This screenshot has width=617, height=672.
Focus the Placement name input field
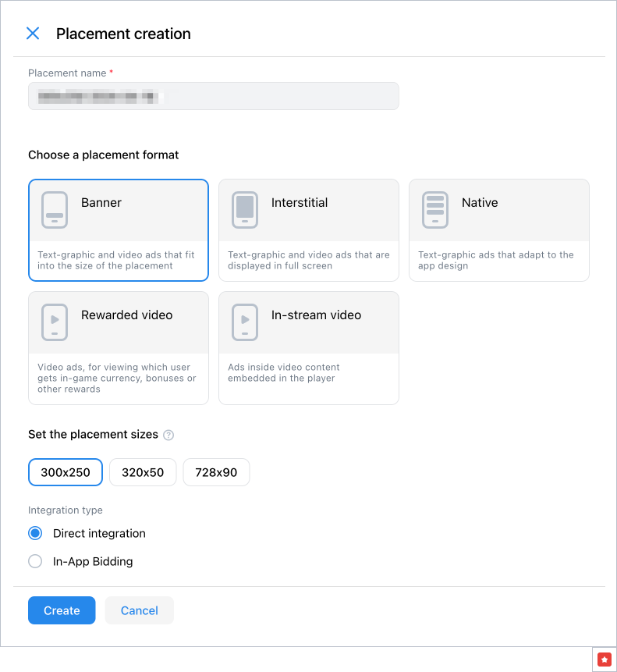tap(213, 97)
